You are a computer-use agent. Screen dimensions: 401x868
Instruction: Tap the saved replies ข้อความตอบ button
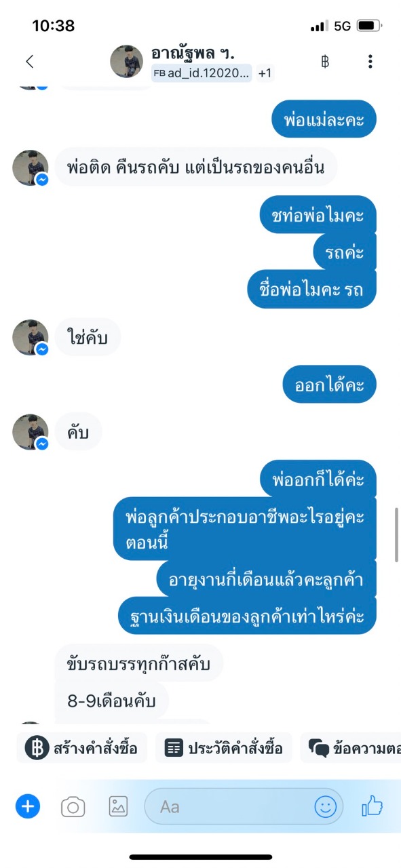tap(351, 748)
